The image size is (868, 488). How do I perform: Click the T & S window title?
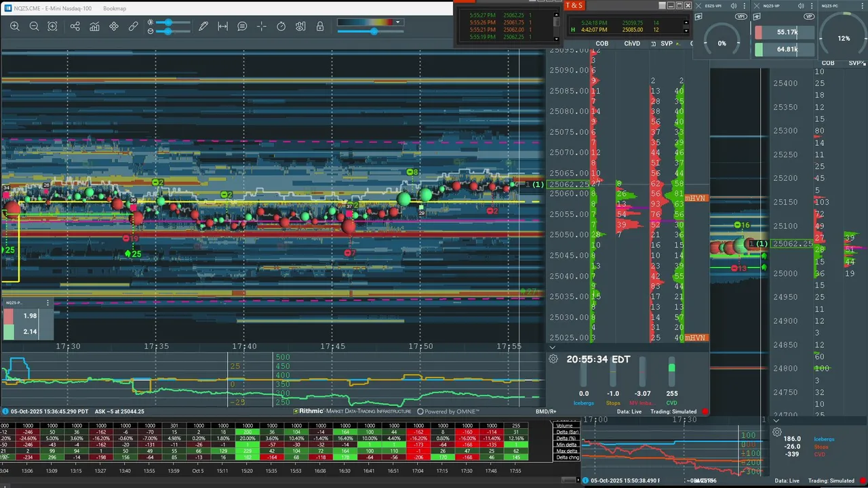coord(574,5)
